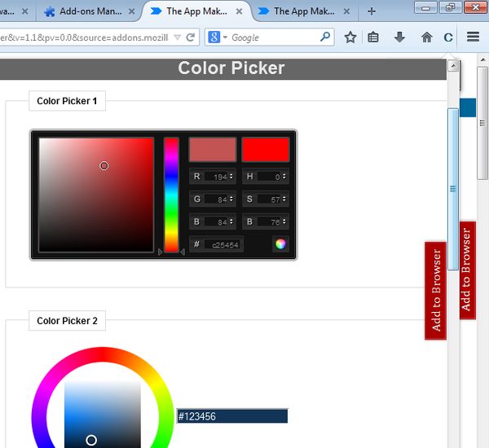The width and height of the screenshot is (489, 448).
Task: Click the inner panel scrollbar thumb
Action: (x=453, y=189)
